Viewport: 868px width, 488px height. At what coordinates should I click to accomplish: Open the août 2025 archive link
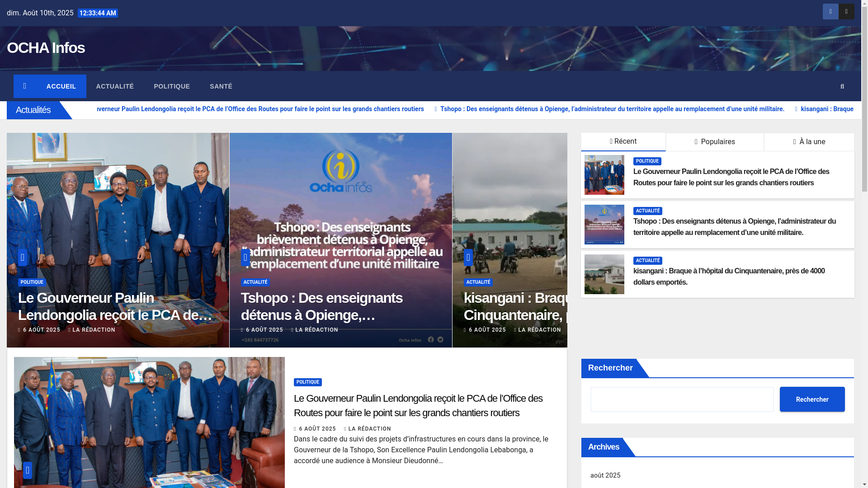tap(605, 475)
